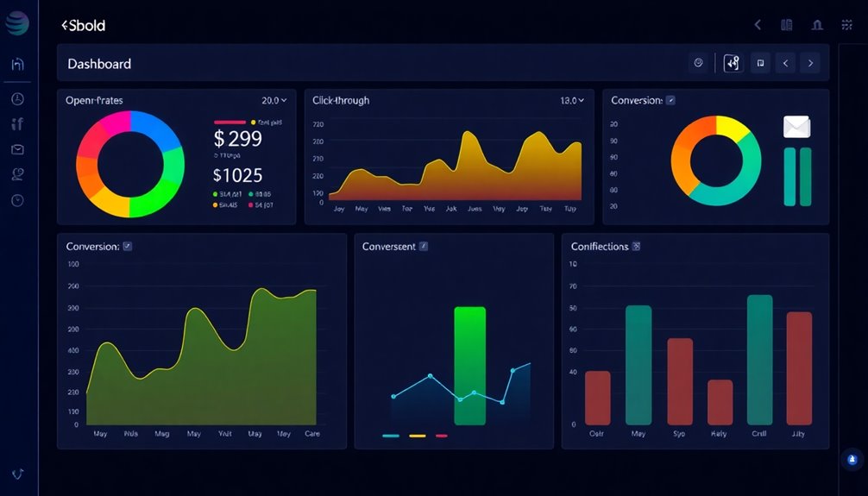This screenshot has height=496, width=868.
Task: Click the icon beside Confiections title
Action: [x=636, y=247]
